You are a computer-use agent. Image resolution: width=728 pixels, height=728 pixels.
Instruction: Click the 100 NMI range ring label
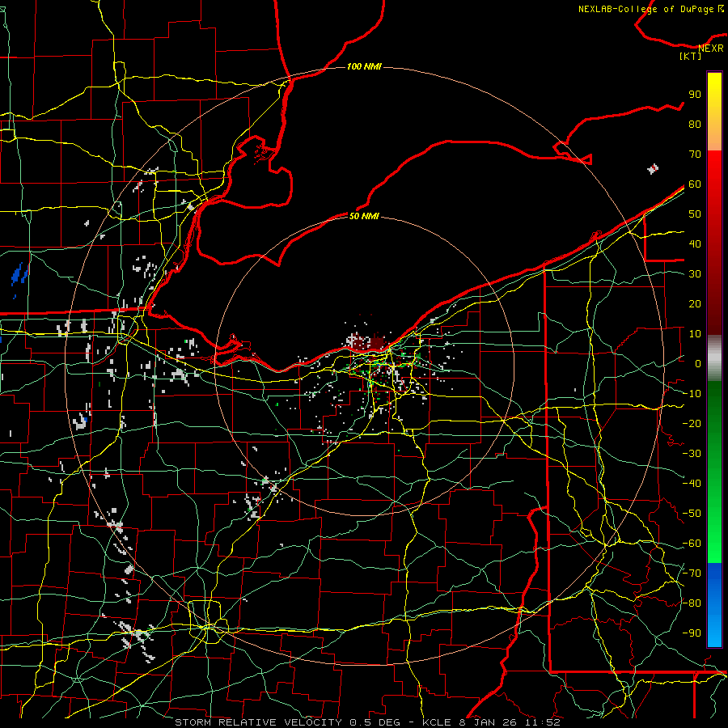pos(364,67)
